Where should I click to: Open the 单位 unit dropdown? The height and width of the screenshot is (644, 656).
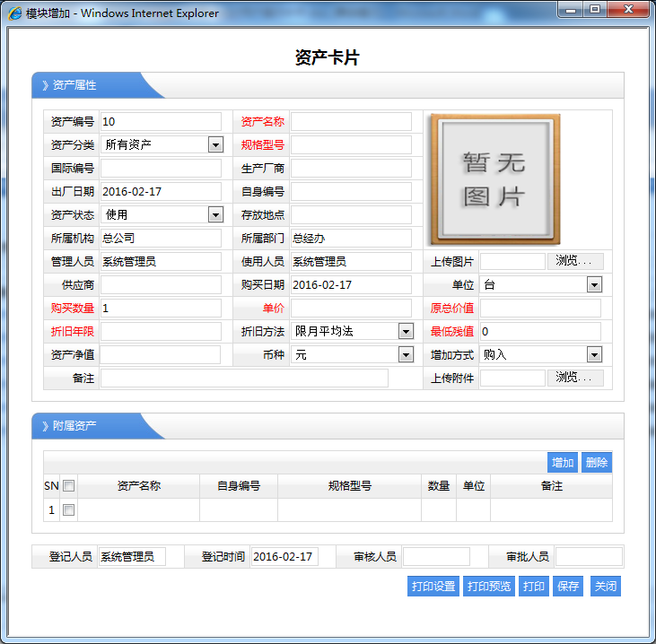point(594,284)
